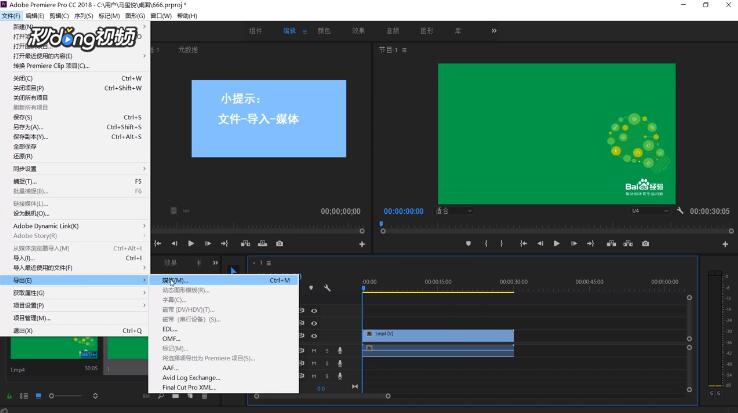Expand 同步设置 submenu

(75, 169)
